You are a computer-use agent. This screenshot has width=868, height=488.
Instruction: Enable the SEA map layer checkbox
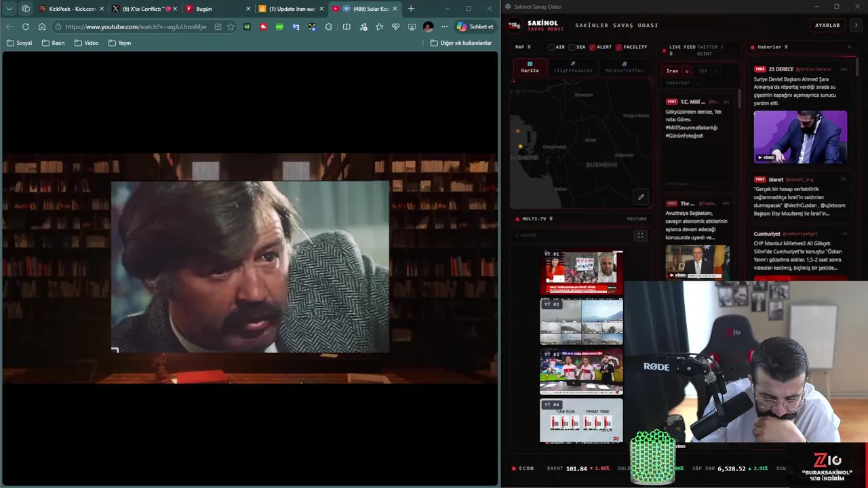(572, 47)
